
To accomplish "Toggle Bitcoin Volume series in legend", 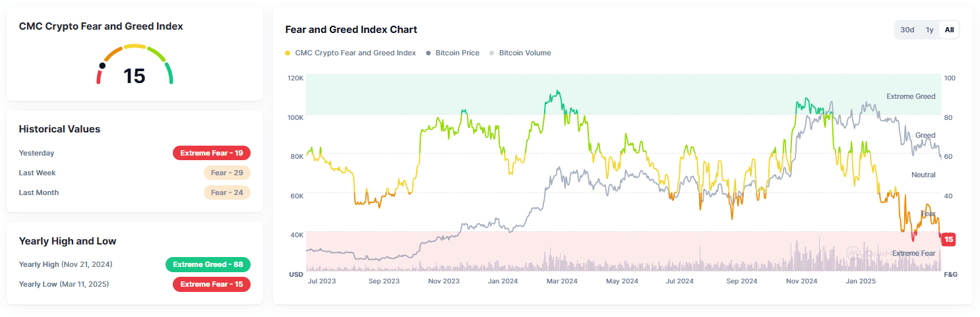I will [520, 53].
